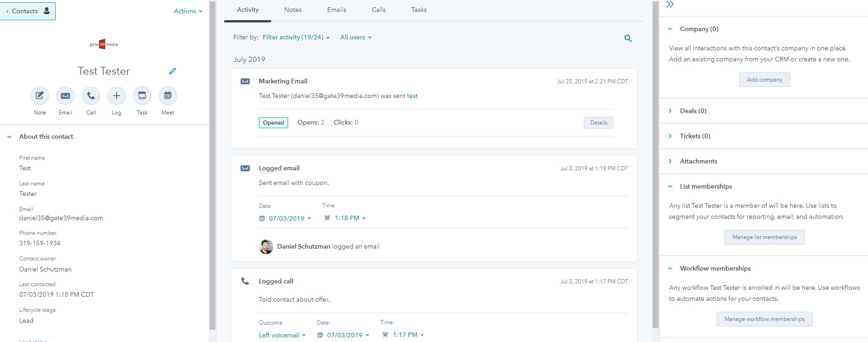Image resolution: width=868 pixels, height=342 pixels.
Task: Open logged call time 1:17 PM dropdown
Action: pos(408,335)
